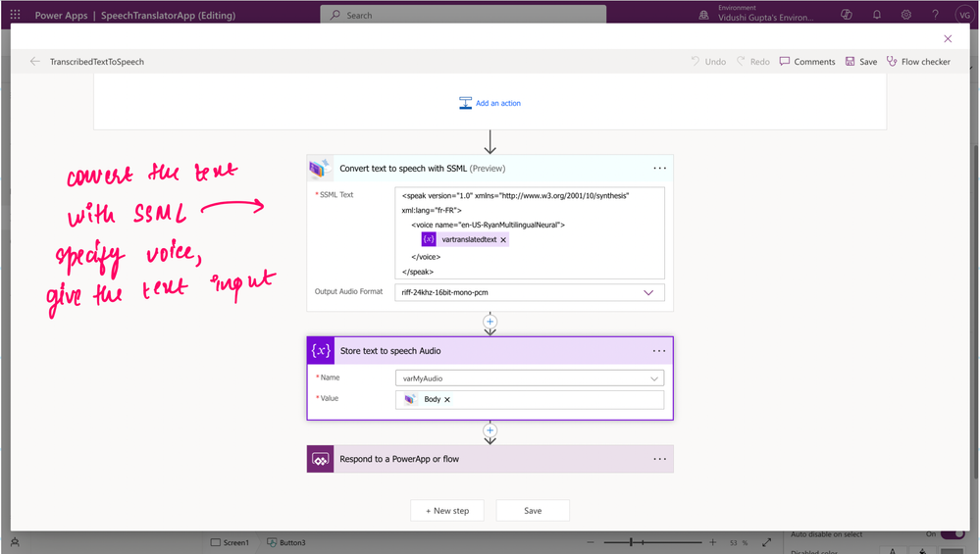Screen dimensions: 980x554
Task: Select the Button3 breadcrumb
Action: [286, 542]
